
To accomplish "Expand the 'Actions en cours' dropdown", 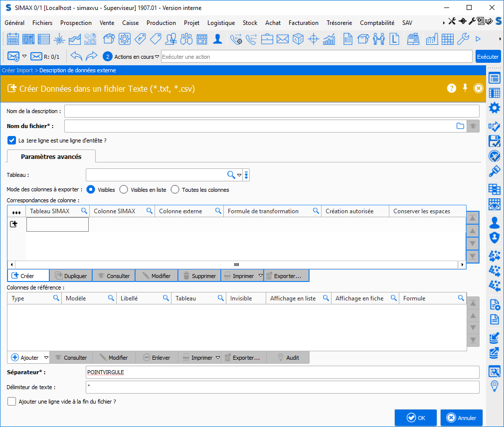I will (x=157, y=57).
